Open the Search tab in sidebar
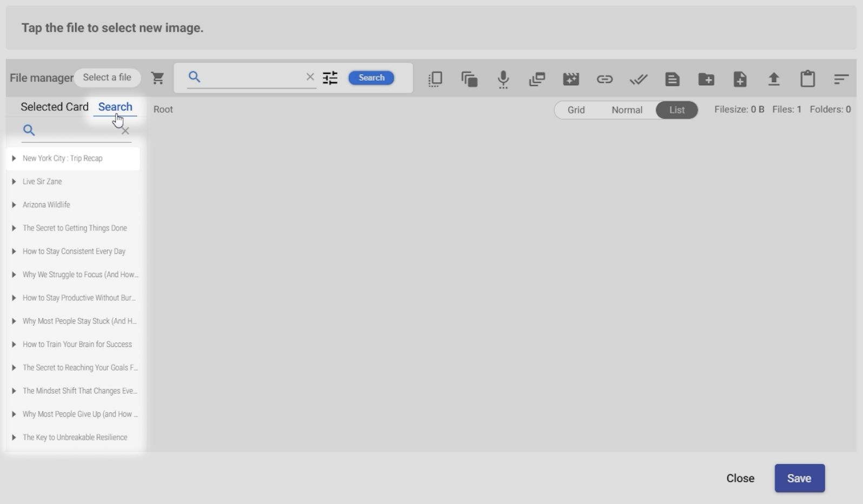The height and width of the screenshot is (504, 863). (x=115, y=107)
